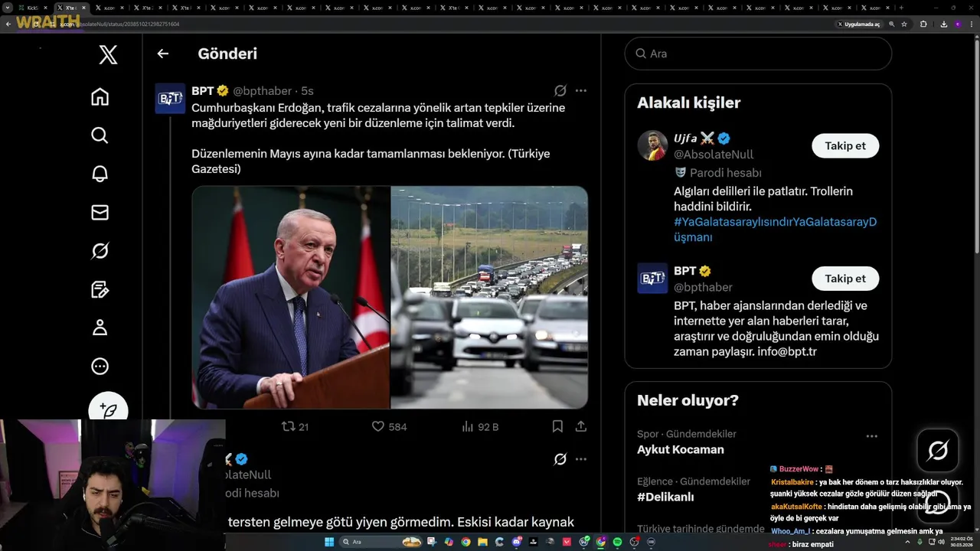The image size is (980, 551).
Task: Click browser back arrow button
Action: pyautogui.click(x=8, y=24)
